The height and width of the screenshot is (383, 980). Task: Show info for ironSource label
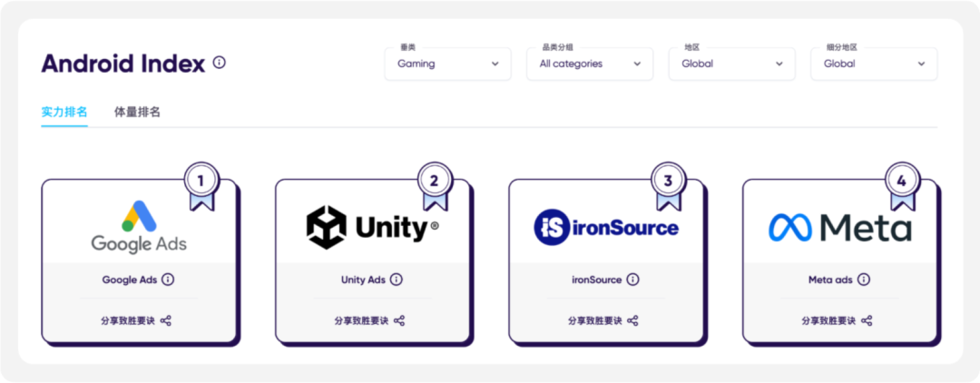632,280
